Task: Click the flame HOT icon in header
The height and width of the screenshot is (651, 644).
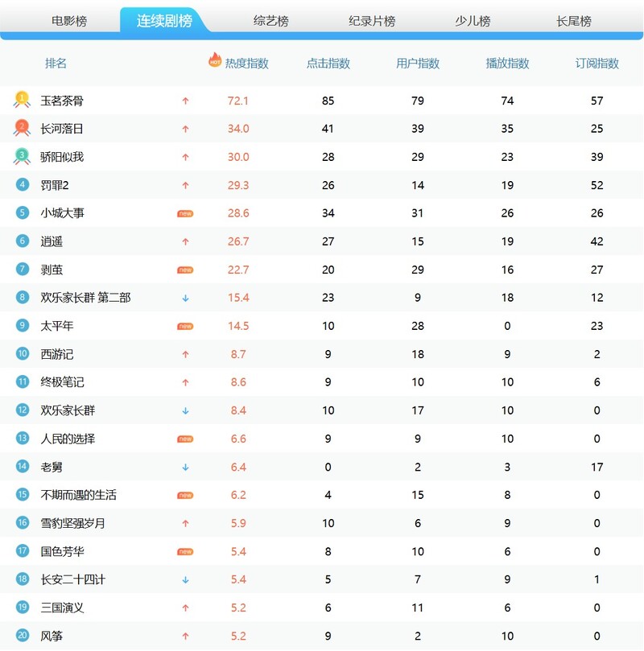Action: (x=215, y=60)
